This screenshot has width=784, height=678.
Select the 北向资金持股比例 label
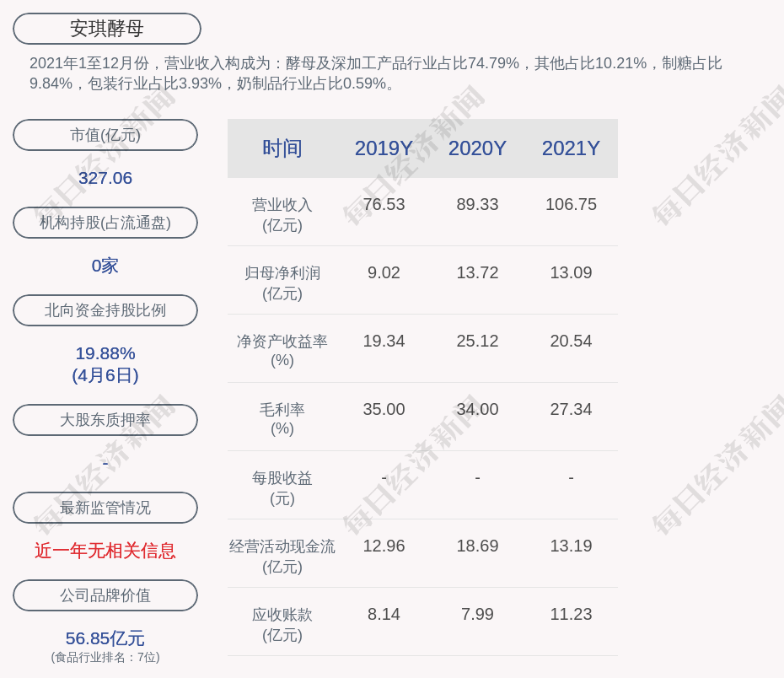click(x=105, y=310)
